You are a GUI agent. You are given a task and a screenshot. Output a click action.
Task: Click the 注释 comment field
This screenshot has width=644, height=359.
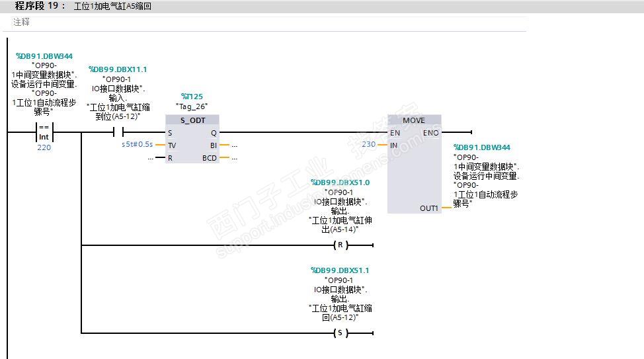[264, 22]
